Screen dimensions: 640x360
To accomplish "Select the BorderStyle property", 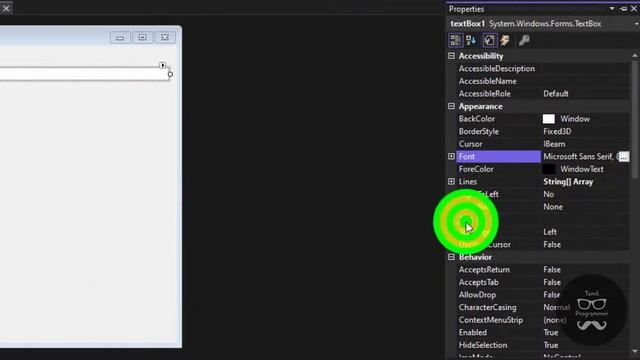I will tap(478, 131).
